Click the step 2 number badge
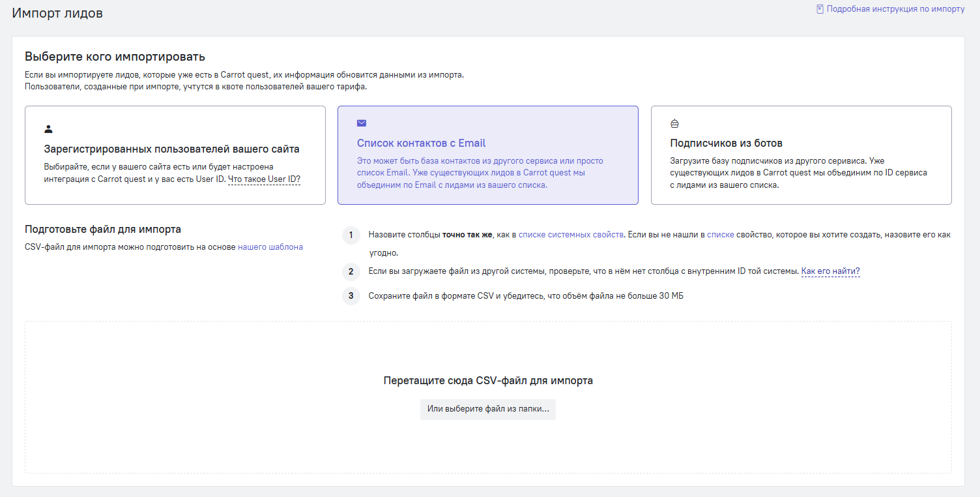Image resolution: width=980 pixels, height=497 pixels. [351, 272]
